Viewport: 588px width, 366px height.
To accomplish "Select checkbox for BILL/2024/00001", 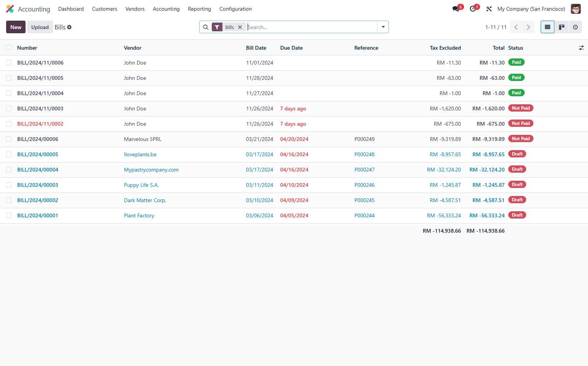I will coord(9,215).
